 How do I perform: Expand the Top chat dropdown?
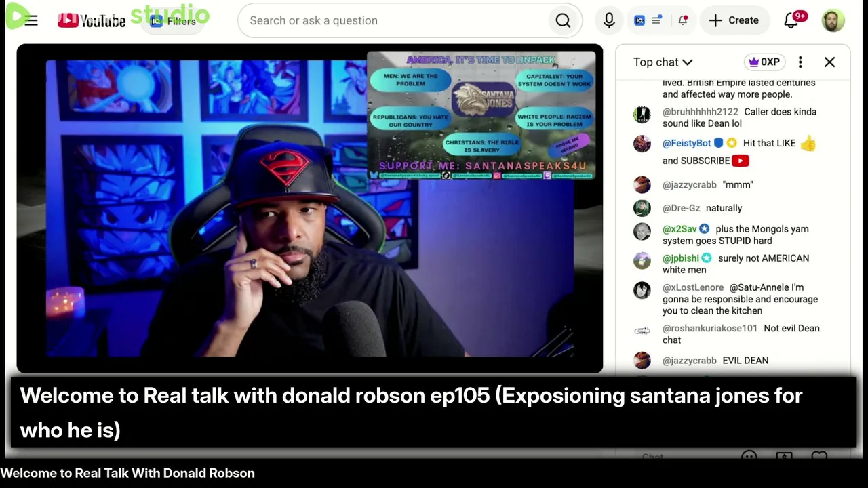(x=663, y=62)
